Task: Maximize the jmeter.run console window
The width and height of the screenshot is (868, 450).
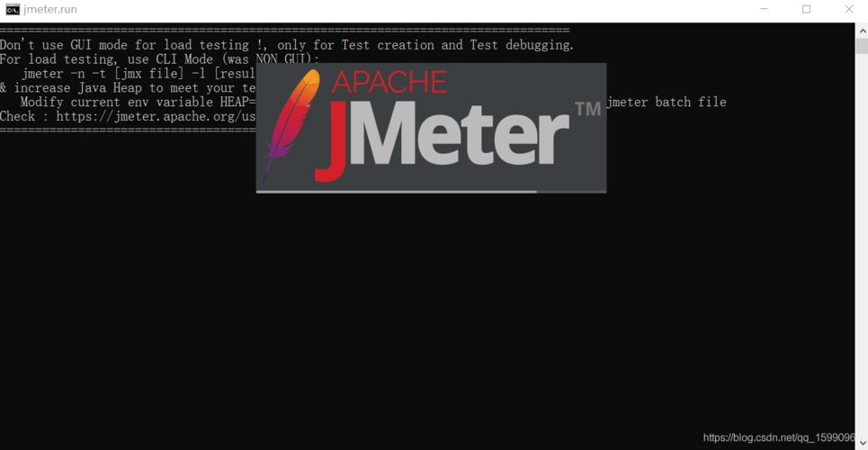Action: 807,9
